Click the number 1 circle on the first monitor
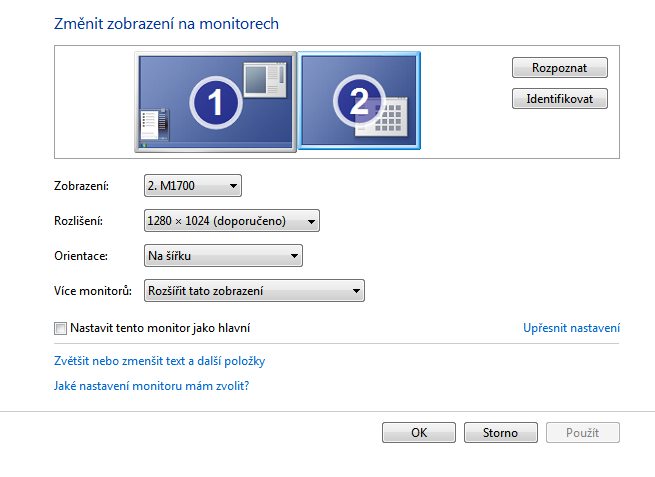Image resolution: width=655 pixels, height=477 pixels. 213,101
